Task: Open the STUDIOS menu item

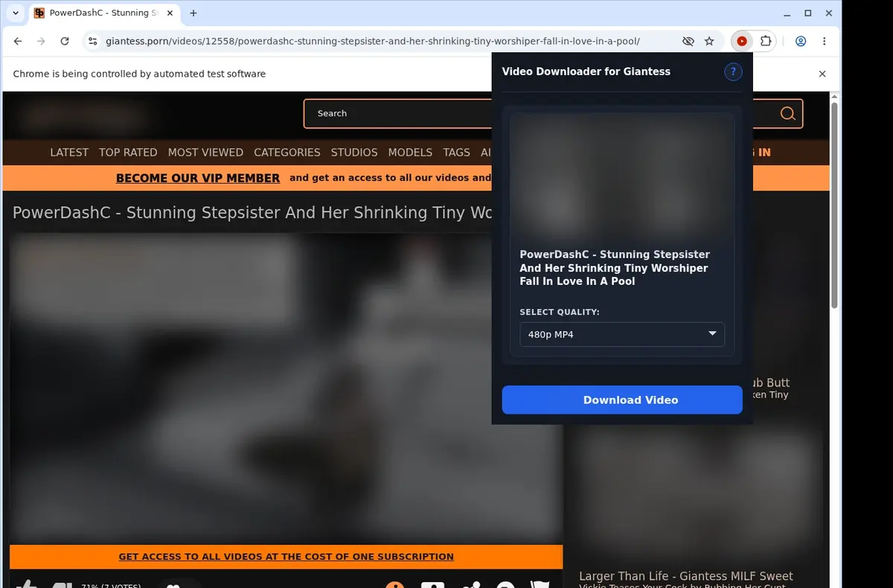Action: pos(354,152)
